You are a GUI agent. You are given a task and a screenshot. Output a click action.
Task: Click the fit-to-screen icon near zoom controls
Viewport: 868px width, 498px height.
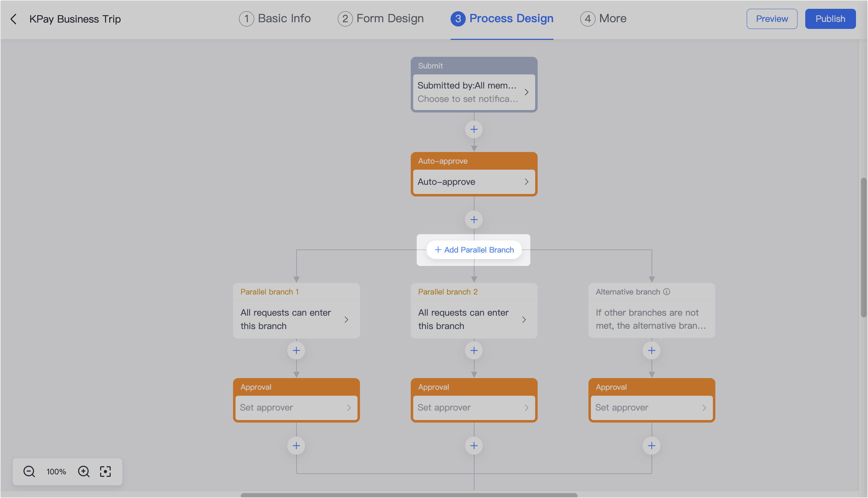point(105,472)
